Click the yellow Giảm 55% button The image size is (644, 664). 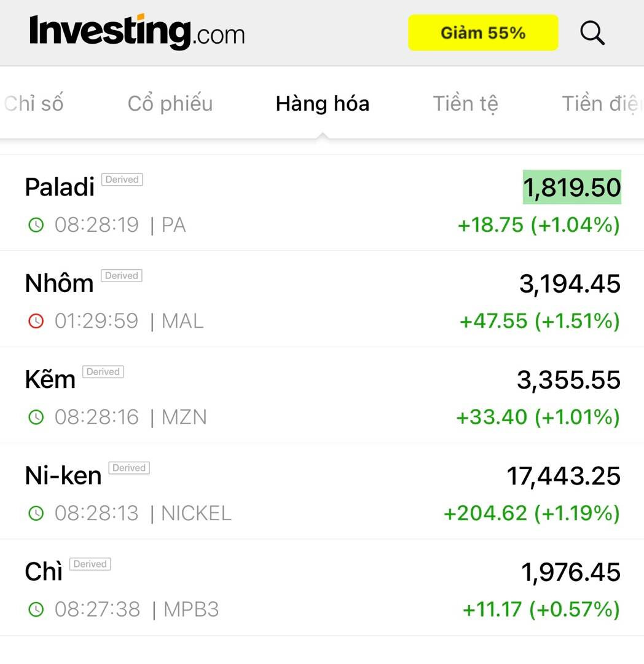coord(483,33)
